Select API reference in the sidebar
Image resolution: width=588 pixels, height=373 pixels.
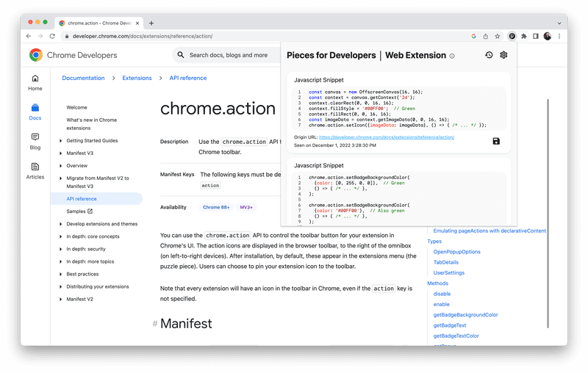[81, 198]
